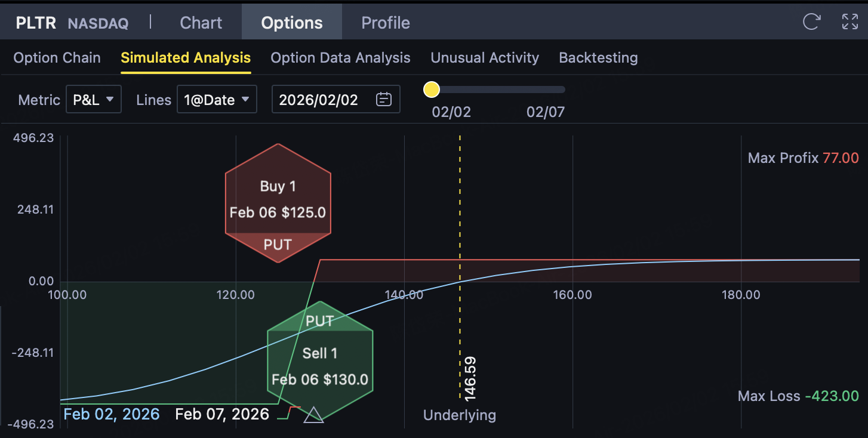
Task: Open the calendar date picker icon
Action: pyautogui.click(x=384, y=100)
